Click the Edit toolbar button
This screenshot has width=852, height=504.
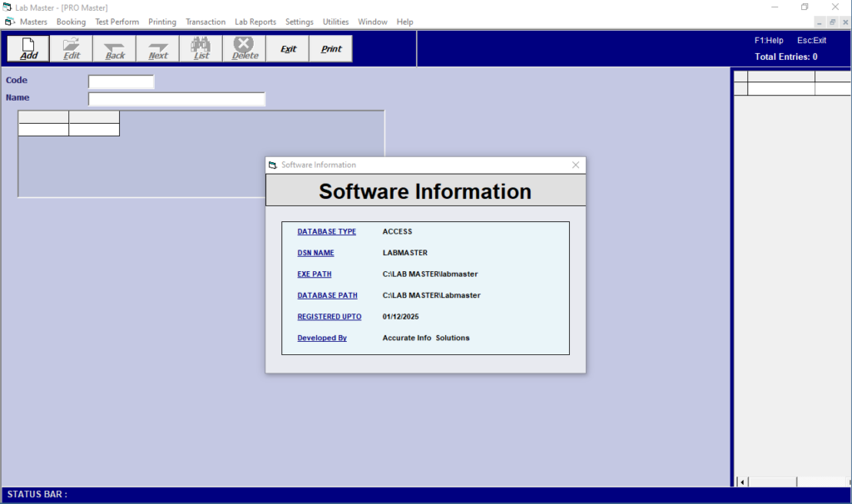click(72, 49)
